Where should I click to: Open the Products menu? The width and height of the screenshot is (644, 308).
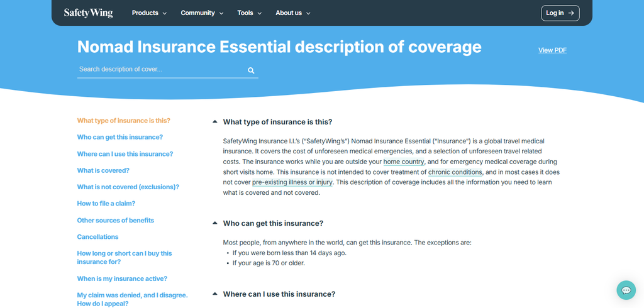[149, 13]
